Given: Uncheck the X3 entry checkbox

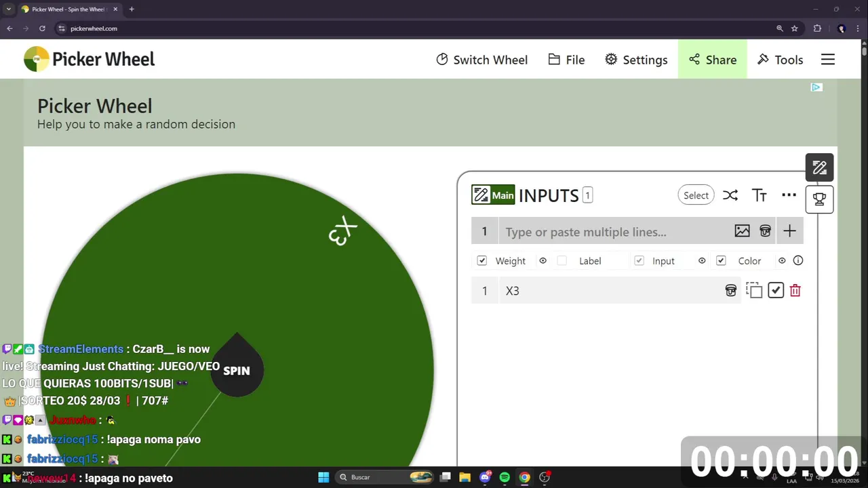Looking at the screenshot, I should pyautogui.click(x=776, y=291).
